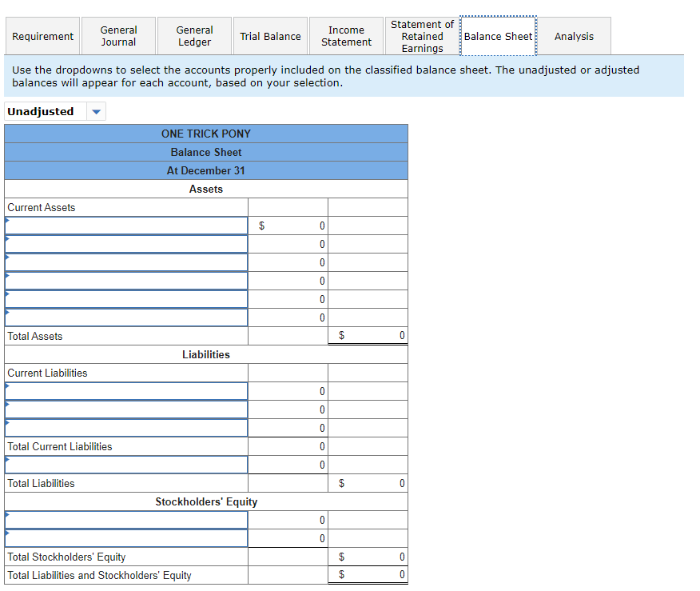Switch to the Income Statement tab
This screenshot has width=700, height=591.
(345, 35)
